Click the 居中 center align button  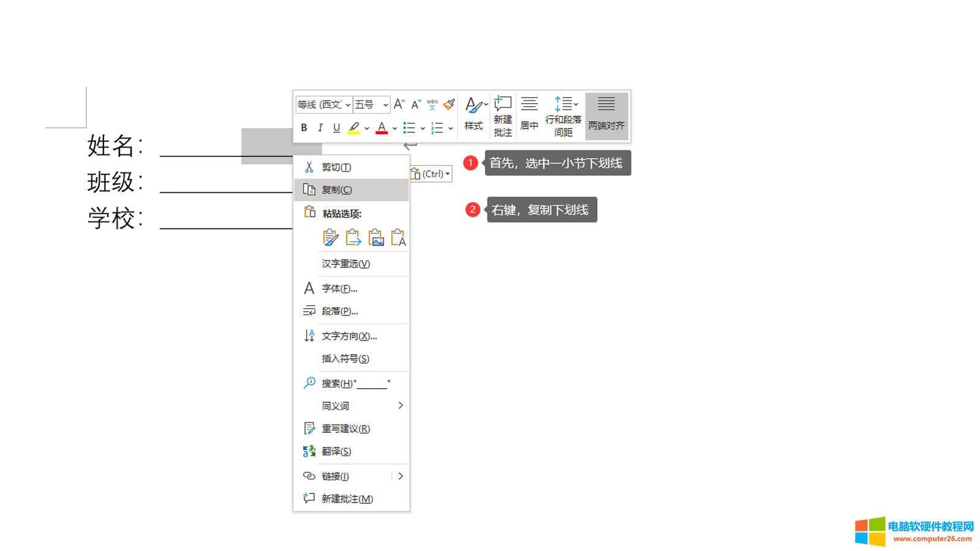(x=529, y=116)
